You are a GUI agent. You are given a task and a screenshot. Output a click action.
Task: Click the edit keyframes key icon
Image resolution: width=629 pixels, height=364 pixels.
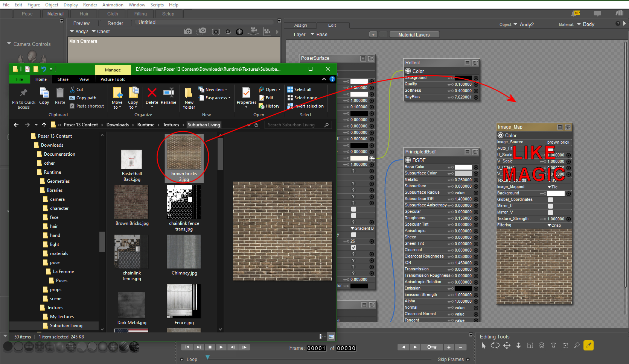coord(432,347)
